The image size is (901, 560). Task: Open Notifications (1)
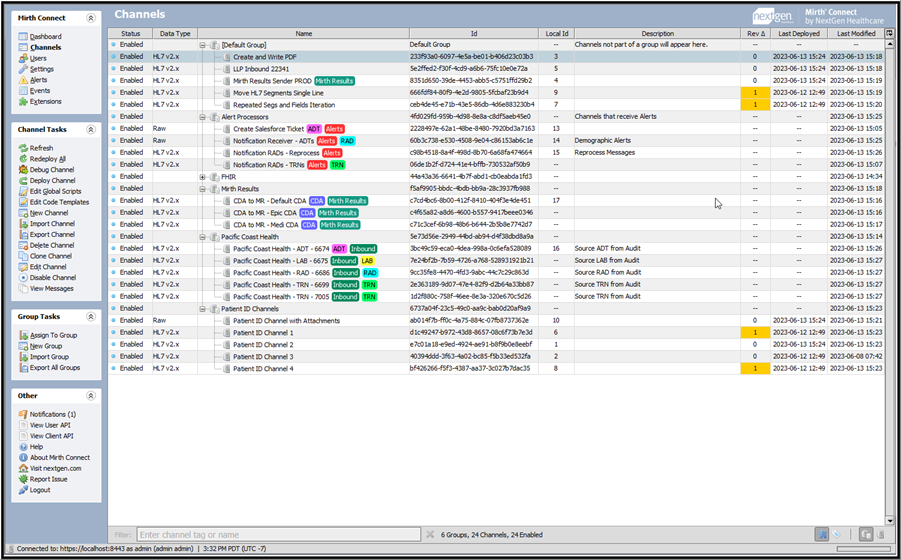click(53, 415)
